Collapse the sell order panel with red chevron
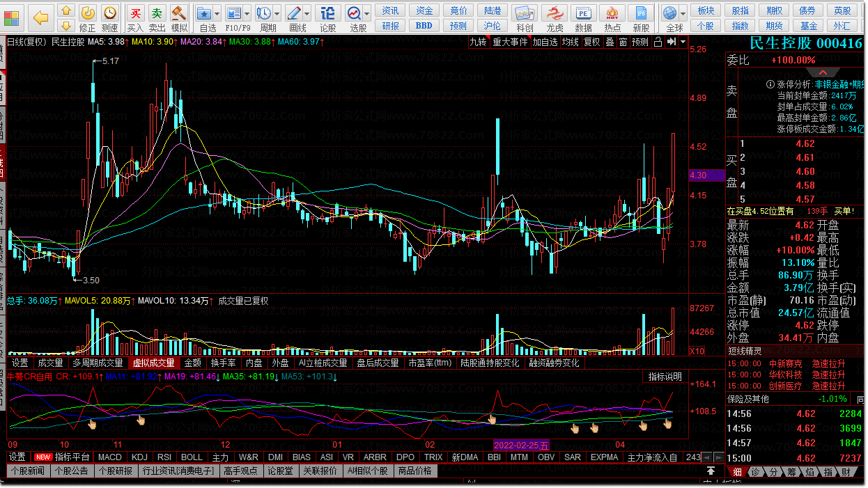The width and height of the screenshot is (868, 488). tap(823, 72)
